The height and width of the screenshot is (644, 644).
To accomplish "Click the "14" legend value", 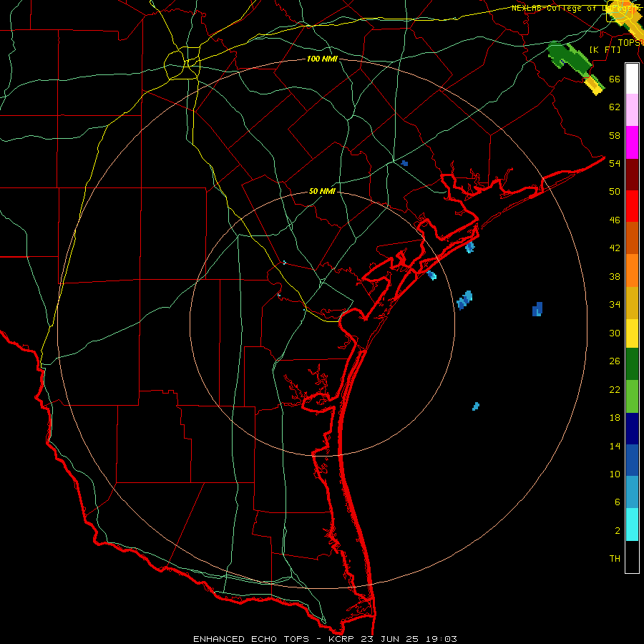I will 615,446.
